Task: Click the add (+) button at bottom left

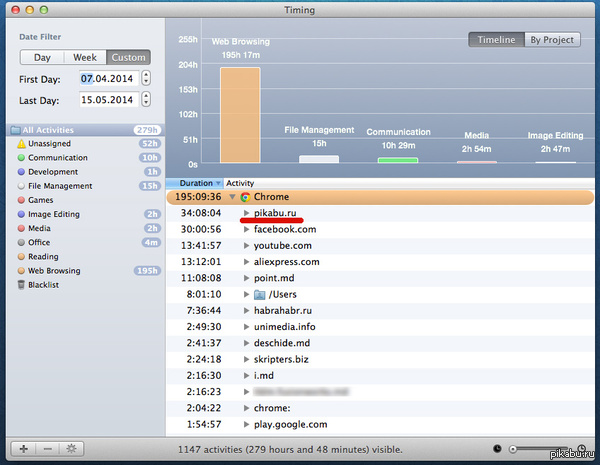Action: point(22,450)
